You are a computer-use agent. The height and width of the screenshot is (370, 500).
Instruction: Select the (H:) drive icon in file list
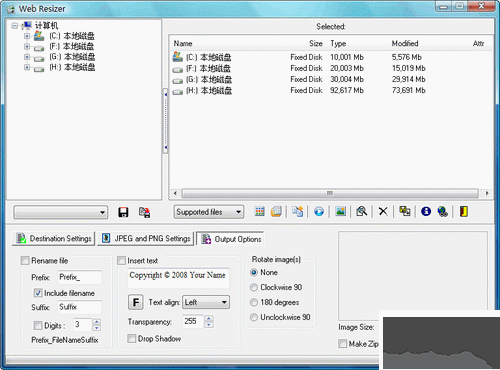[178, 91]
